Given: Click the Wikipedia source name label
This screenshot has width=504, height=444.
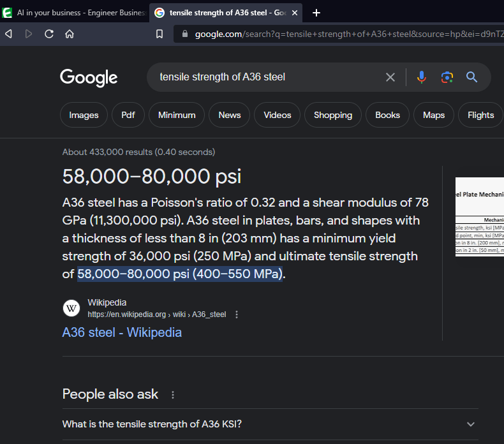Looking at the screenshot, I should coord(107,302).
